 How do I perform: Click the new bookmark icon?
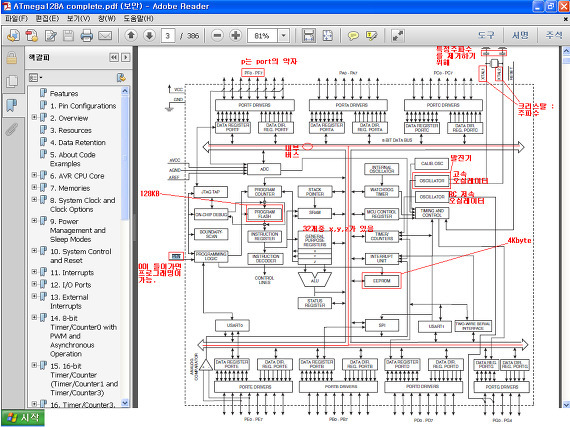coord(121,77)
